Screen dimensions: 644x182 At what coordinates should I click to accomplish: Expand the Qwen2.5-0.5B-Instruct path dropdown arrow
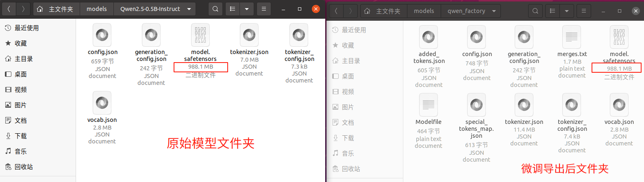pos(189,9)
